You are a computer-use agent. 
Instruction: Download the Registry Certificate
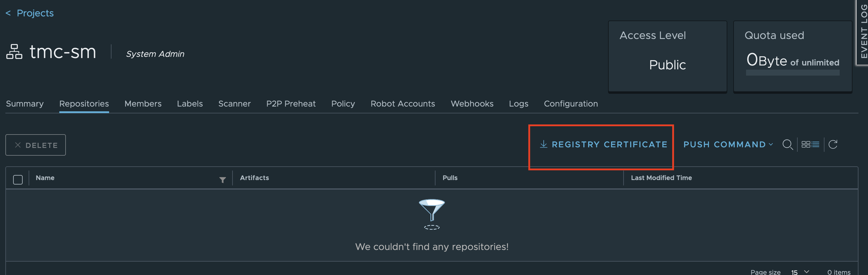[603, 144]
